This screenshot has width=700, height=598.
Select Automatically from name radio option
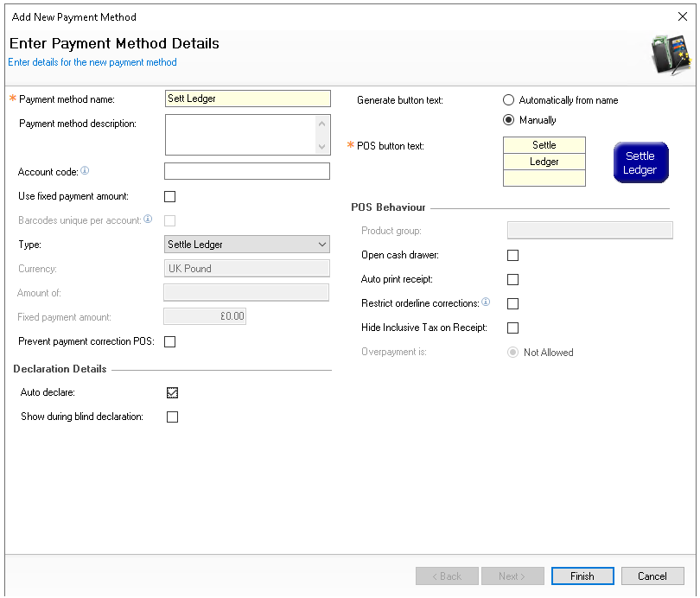[508, 100]
